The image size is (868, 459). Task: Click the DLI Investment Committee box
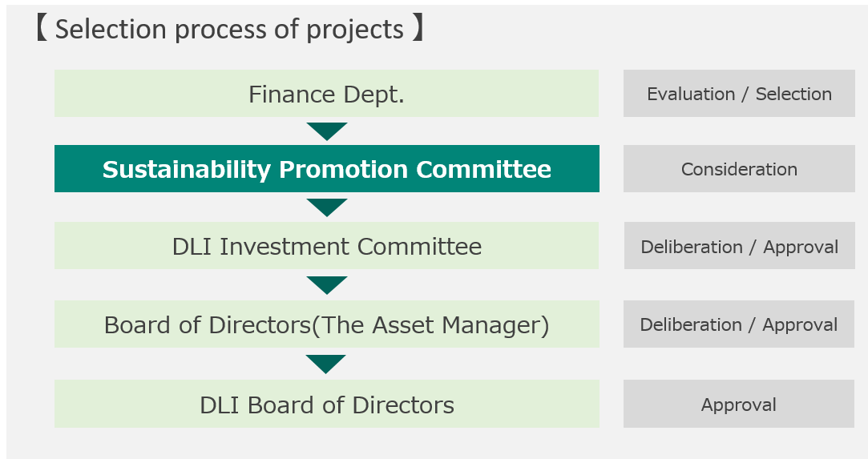[x=327, y=246]
